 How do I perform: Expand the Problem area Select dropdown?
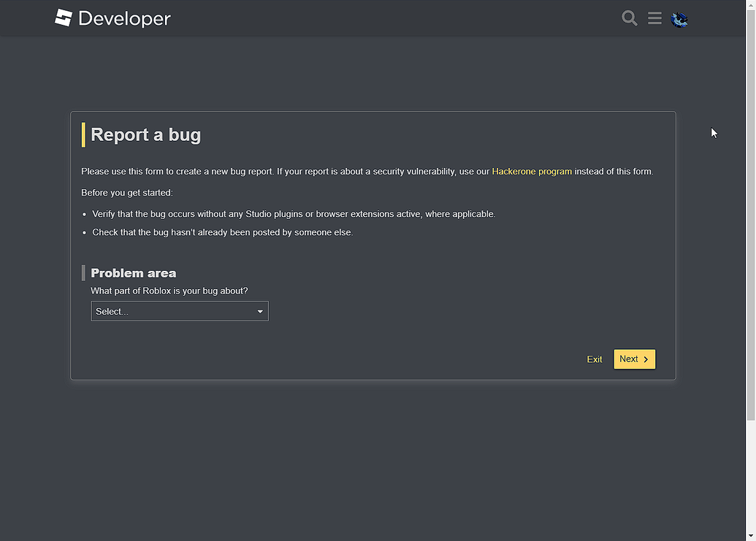(180, 311)
